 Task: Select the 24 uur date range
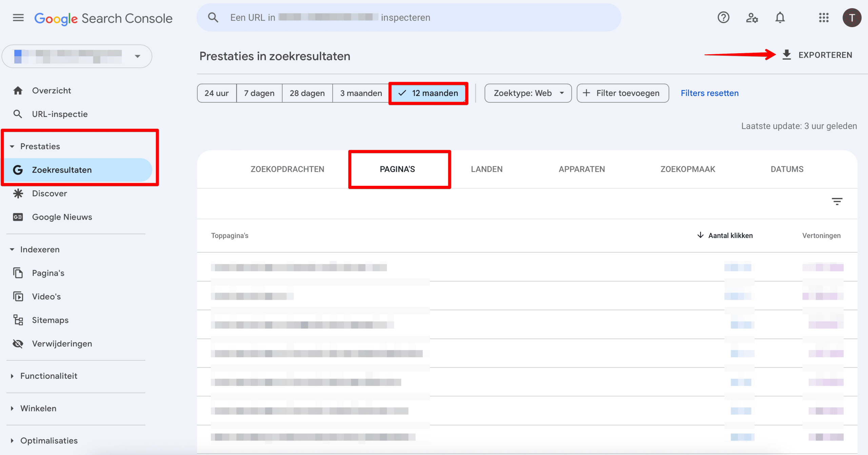tap(216, 93)
